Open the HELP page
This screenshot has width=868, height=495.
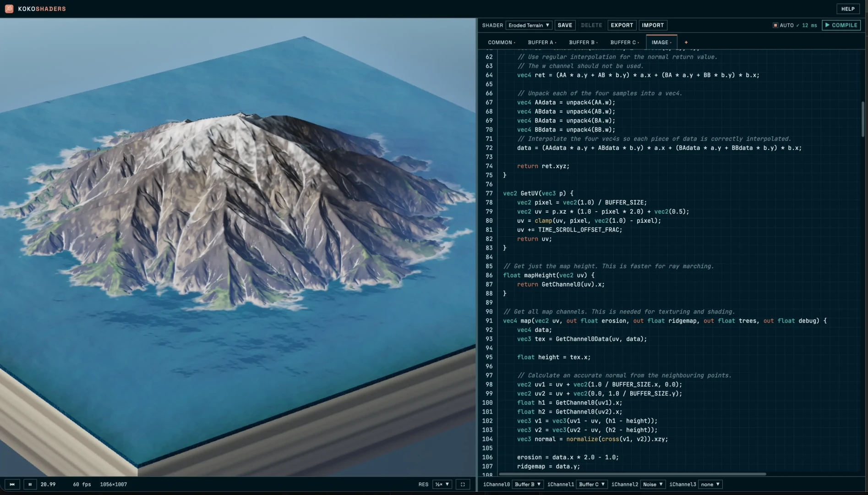coord(848,9)
